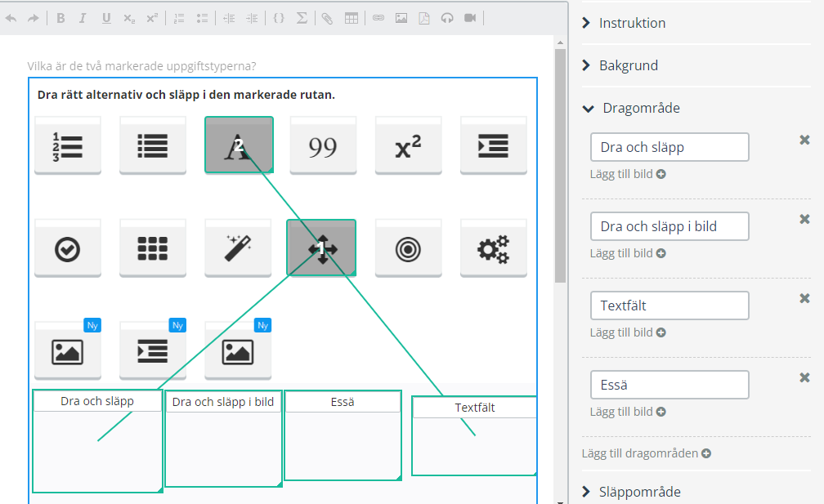Expand the Instruktion section
Image resolution: width=824 pixels, height=504 pixels.
(625, 23)
